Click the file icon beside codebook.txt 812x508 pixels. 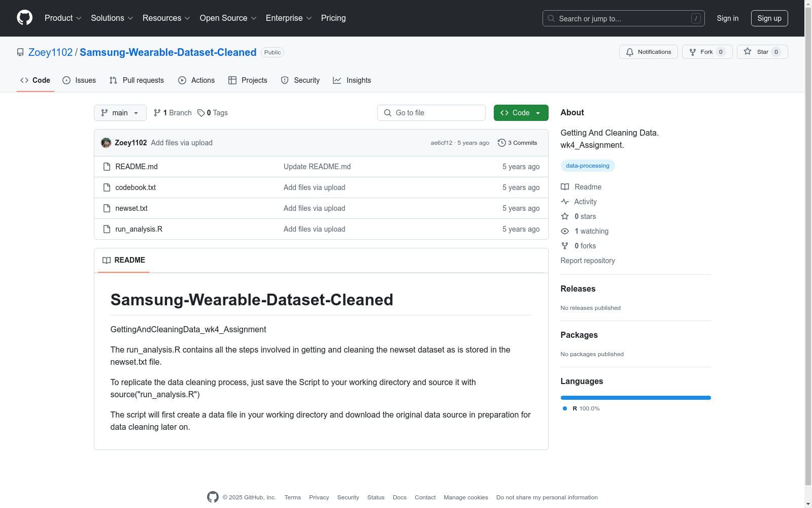107,187
